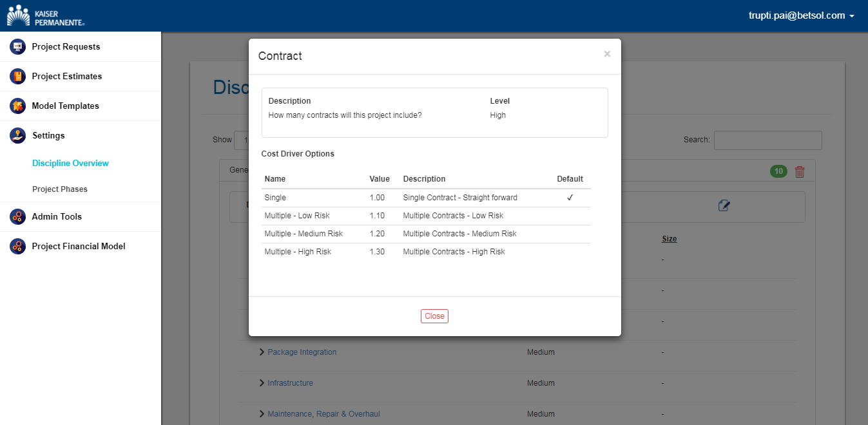Image resolution: width=868 pixels, height=425 pixels.
Task: Click the edit pencil icon
Action: point(724,205)
